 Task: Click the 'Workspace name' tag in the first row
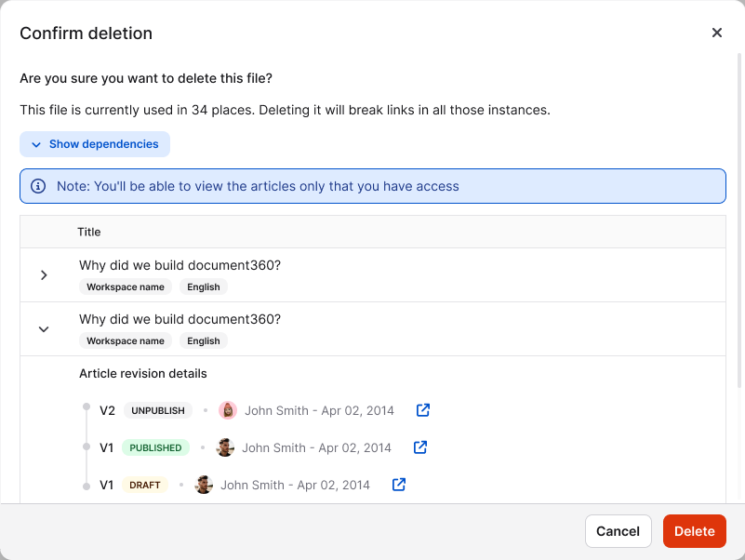tap(126, 287)
